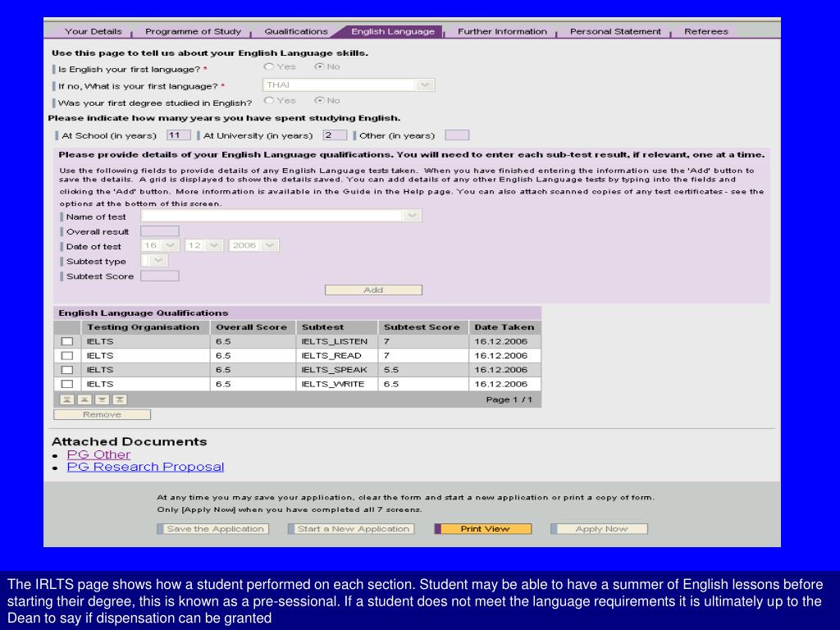Image resolution: width=840 pixels, height=630 pixels.
Task: Go to next page of qualifications grid
Action: click(x=103, y=399)
